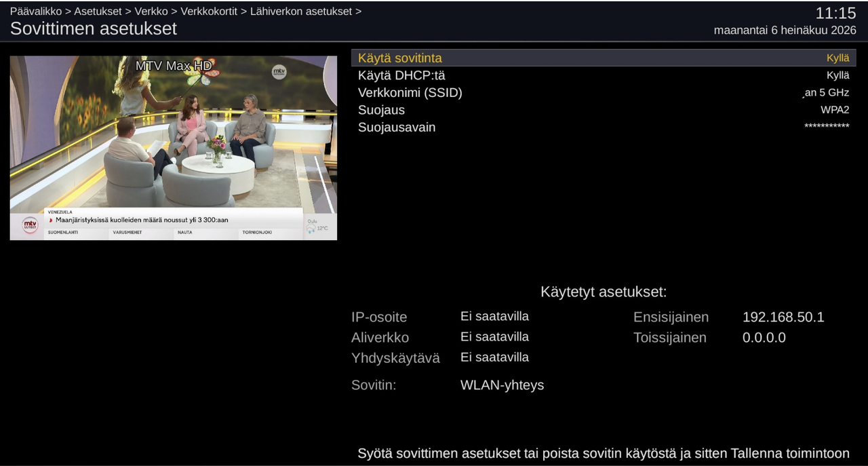
Task: Click the MTV logo in the video corner
Action: coord(279,72)
